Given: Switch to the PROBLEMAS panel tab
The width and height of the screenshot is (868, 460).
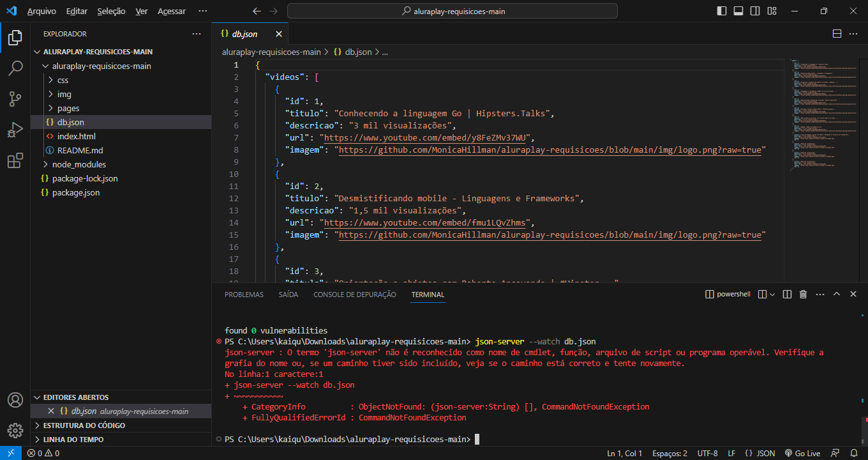Looking at the screenshot, I should [x=244, y=295].
